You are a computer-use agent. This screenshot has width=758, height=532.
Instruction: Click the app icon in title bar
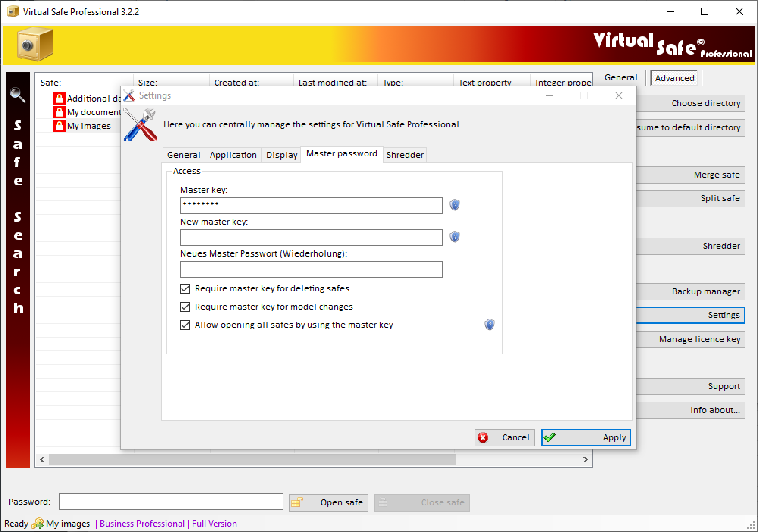click(x=13, y=11)
